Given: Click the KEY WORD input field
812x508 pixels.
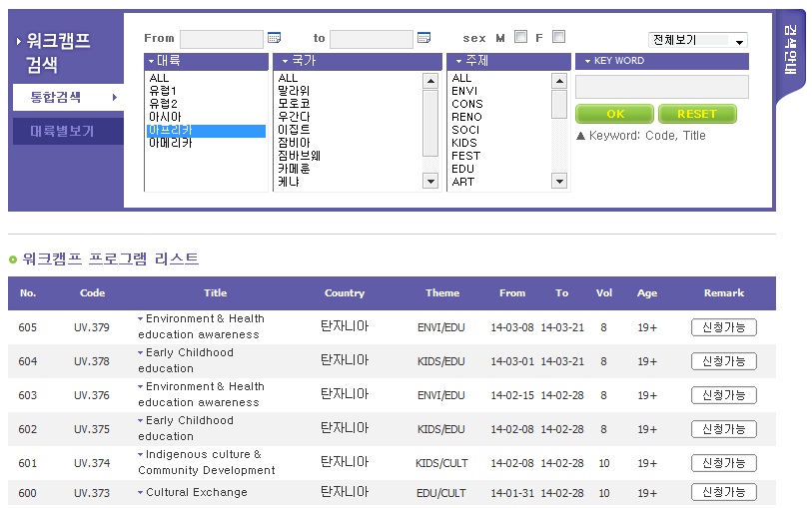Looking at the screenshot, I should tap(661, 88).
